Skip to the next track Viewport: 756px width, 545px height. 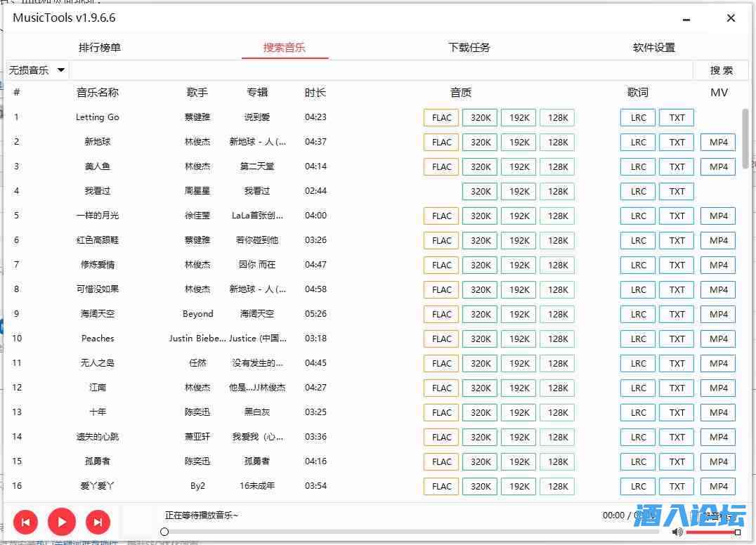pos(98,522)
